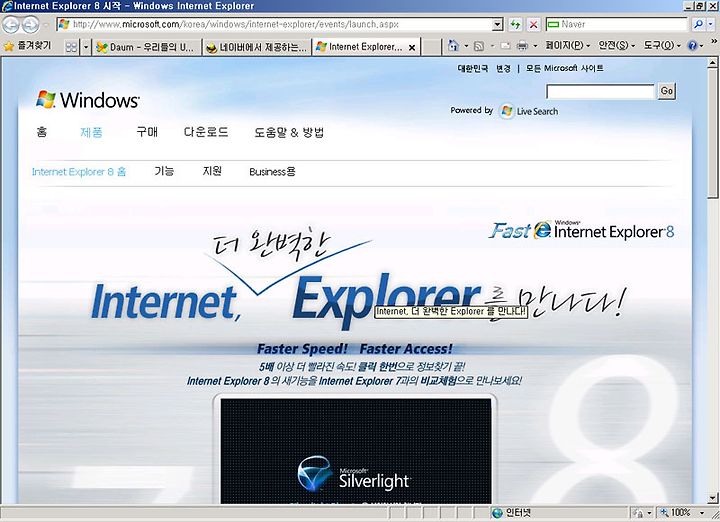Click the RSS feeds icon
This screenshot has width=720, height=522.
pyautogui.click(x=479, y=46)
